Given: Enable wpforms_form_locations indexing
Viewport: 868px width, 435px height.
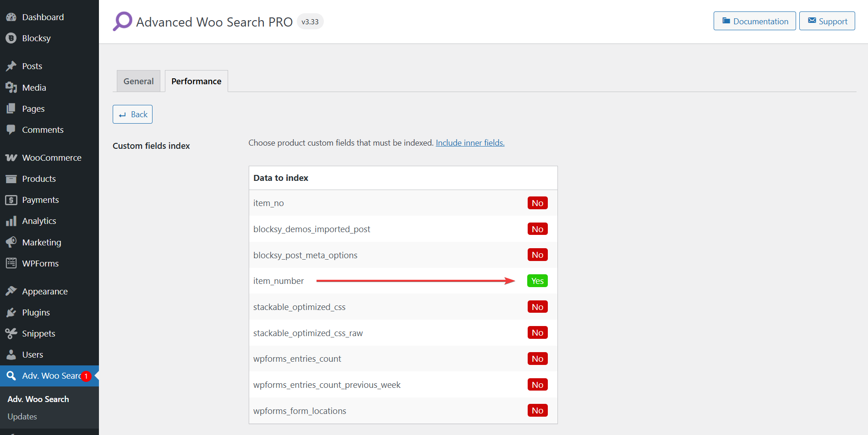Looking at the screenshot, I should (537, 411).
